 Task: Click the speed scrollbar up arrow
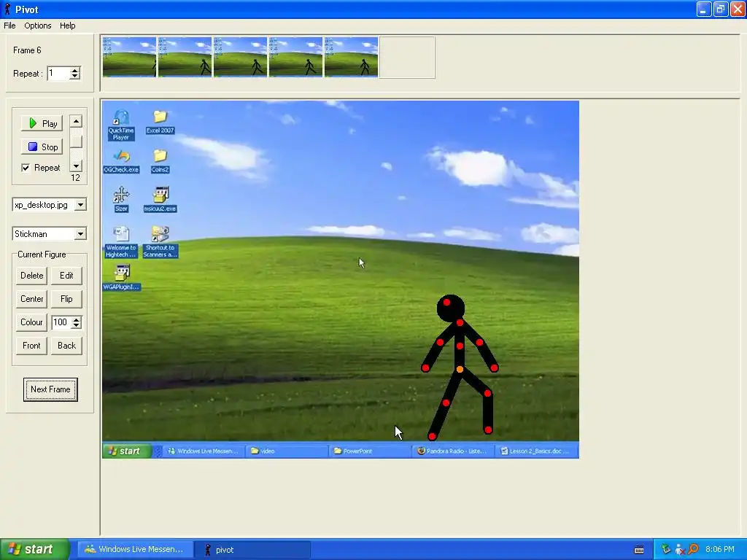tap(76, 121)
